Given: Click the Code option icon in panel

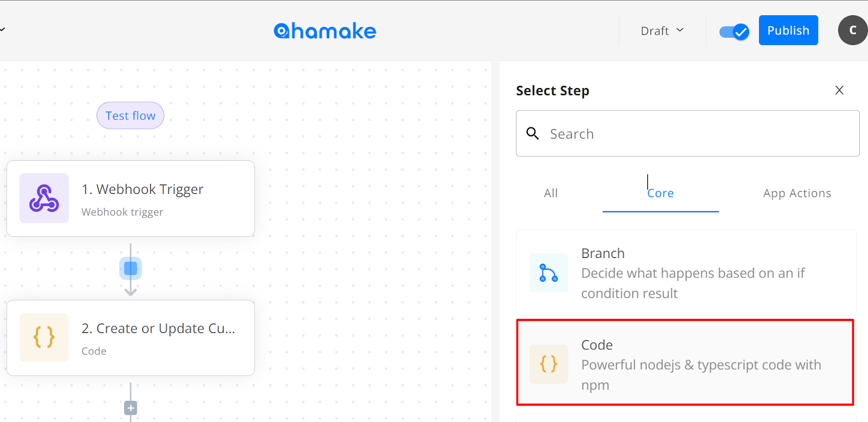Looking at the screenshot, I should click(x=548, y=364).
